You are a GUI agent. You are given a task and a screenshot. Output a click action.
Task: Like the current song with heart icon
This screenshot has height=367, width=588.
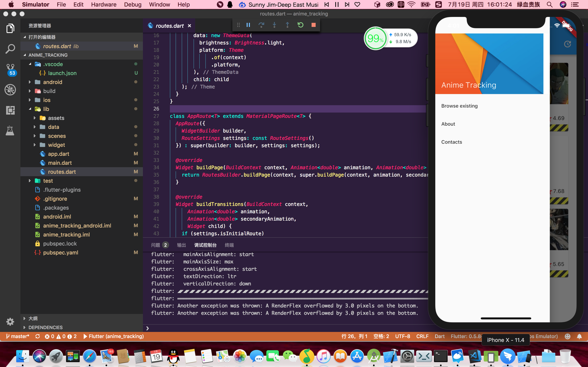[x=357, y=5]
